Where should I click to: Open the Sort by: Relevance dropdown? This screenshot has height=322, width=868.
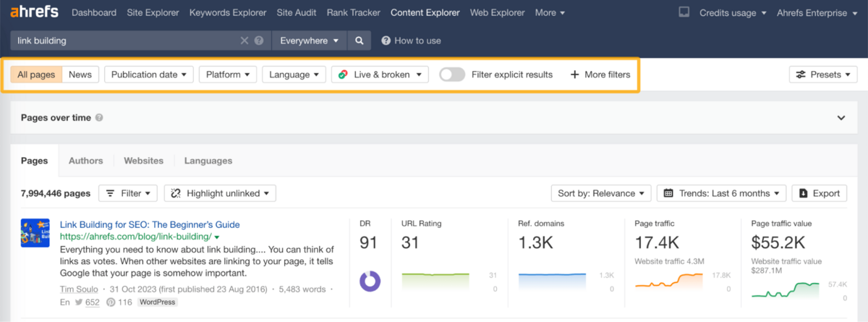tap(600, 193)
